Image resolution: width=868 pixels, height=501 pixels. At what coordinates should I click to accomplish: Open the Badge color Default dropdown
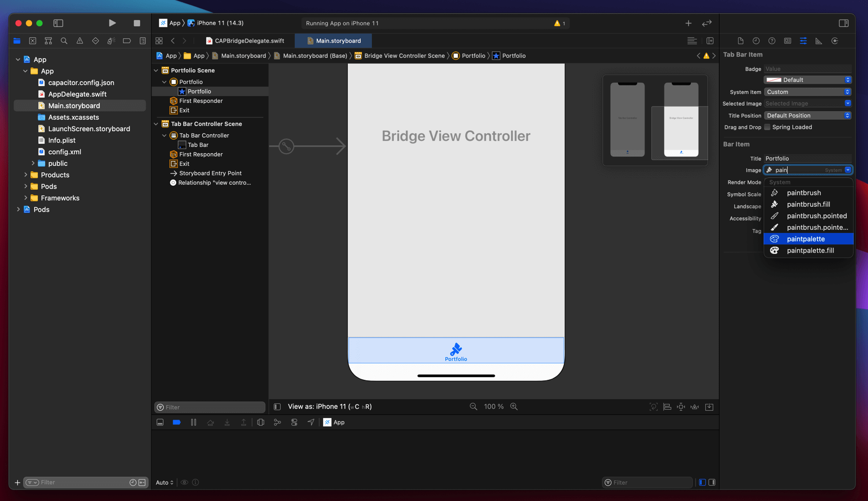coord(808,80)
